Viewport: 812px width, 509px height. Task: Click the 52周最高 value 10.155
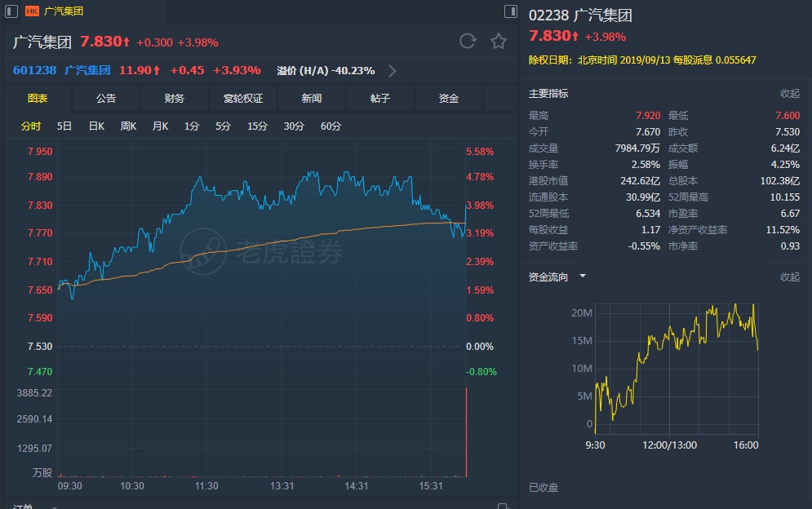click(784, 197)
